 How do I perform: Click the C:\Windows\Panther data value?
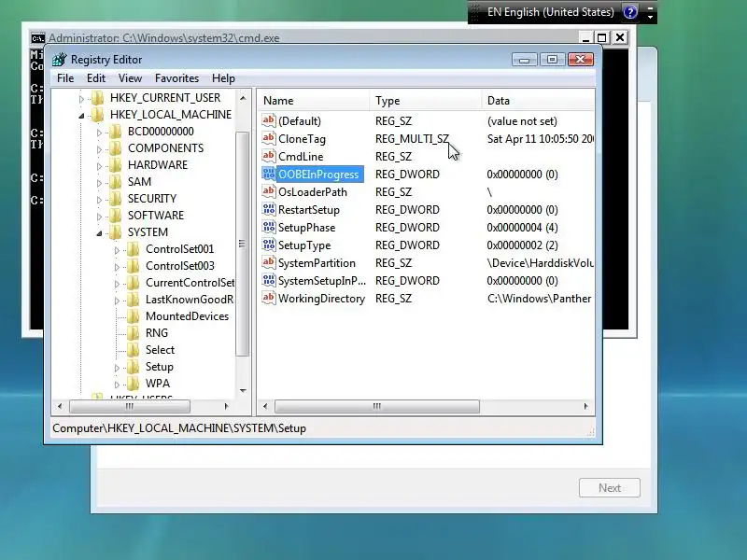(x=539, y=298)
